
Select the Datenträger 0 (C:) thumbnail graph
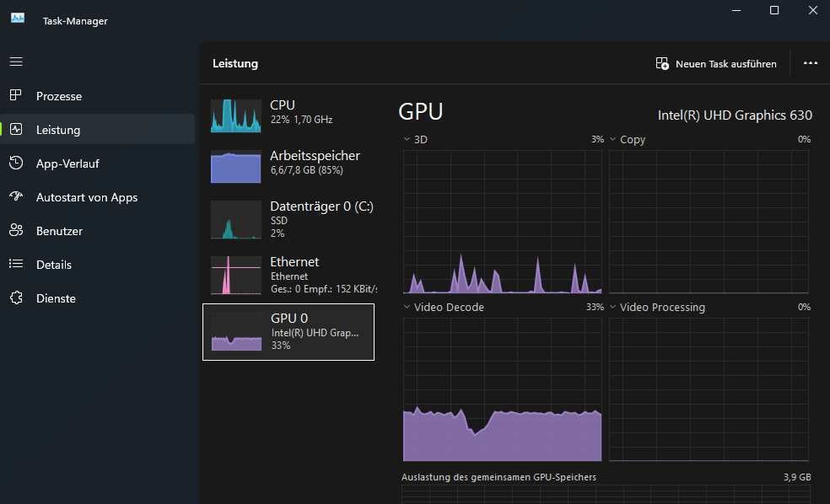(x=235, y=219)
